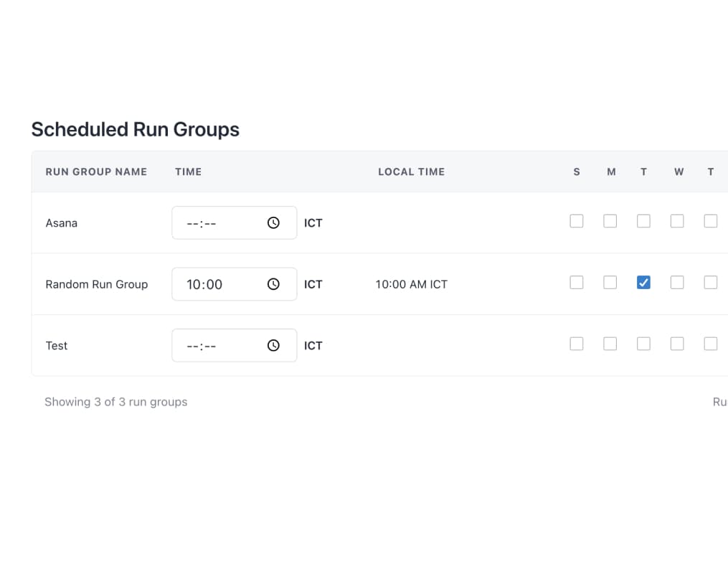Screen dimensions: 728x574
Task: Click the TIME column header
Action: coord(188,171)
